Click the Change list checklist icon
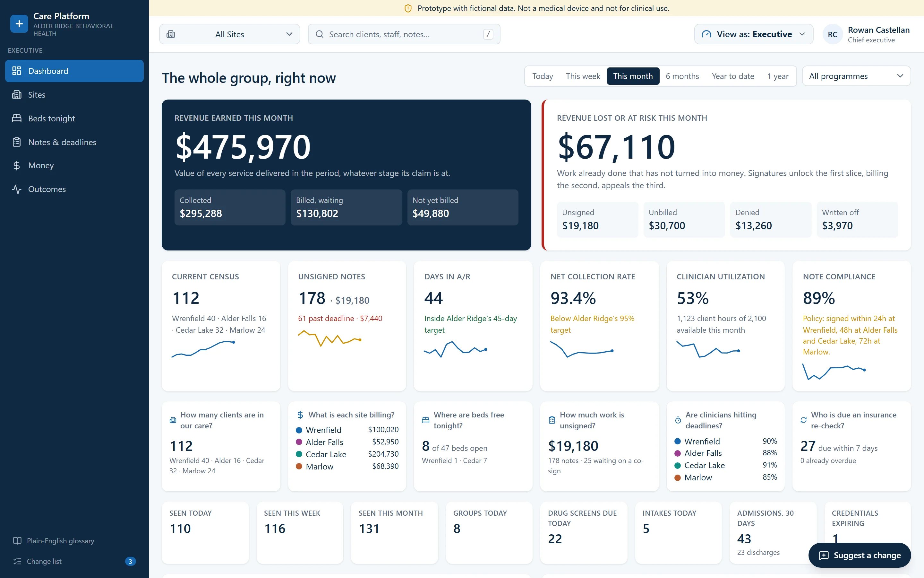The height and width of the screenshot is (578, 924). [x=17, y=561]
